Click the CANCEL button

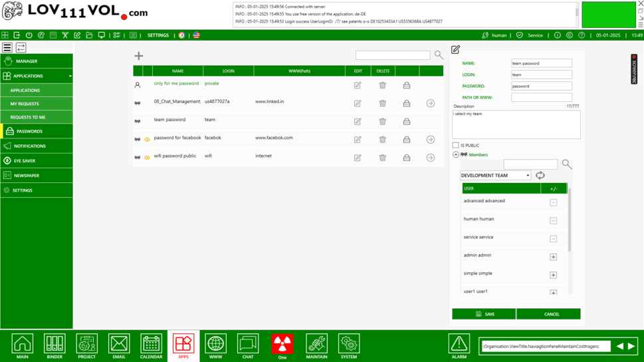click(x=548, y=314)
